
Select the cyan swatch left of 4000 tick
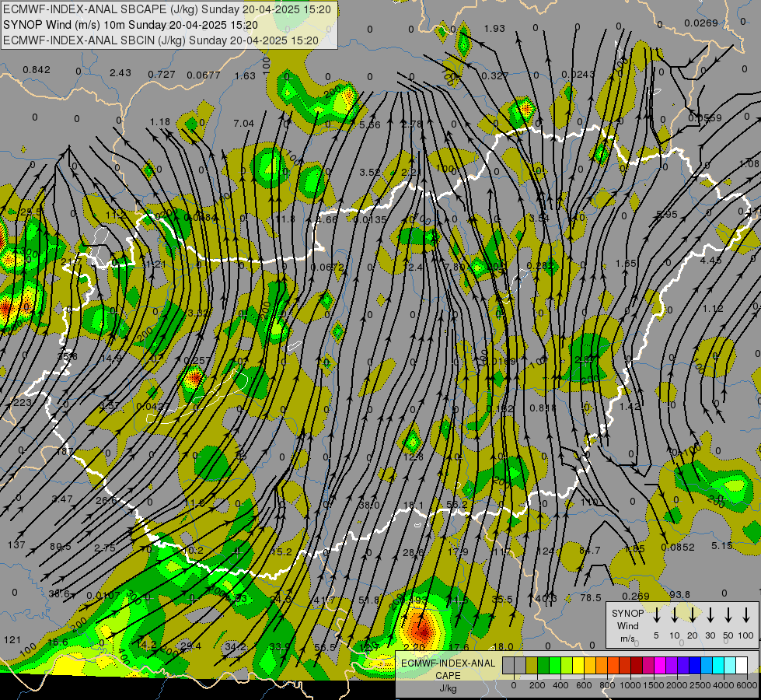coord(717,666)
